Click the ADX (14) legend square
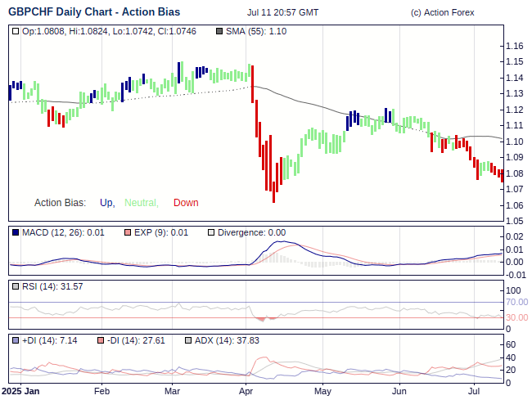The height and width of the screenshot is (400, 532). click(187, 339)
